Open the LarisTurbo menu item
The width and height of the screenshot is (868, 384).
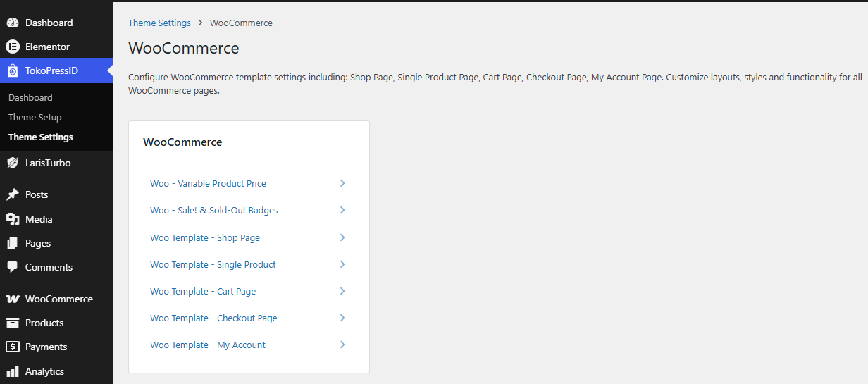[56, 163]
